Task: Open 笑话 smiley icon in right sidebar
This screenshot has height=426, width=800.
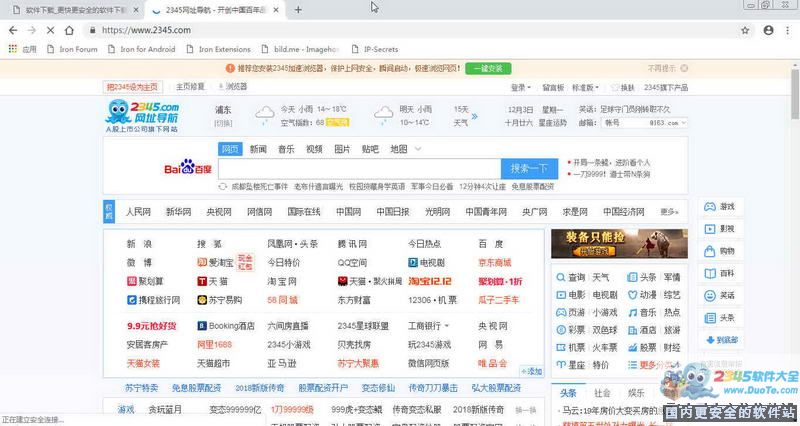Action: 710,295
